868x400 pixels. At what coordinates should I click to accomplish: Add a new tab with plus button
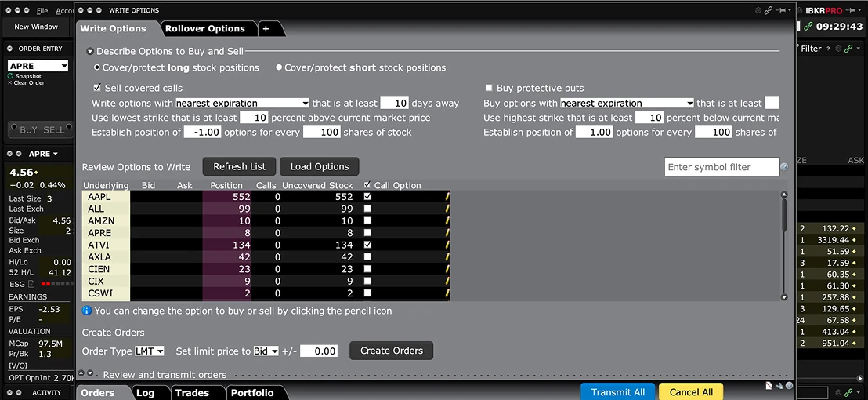(x=266, y=29)
